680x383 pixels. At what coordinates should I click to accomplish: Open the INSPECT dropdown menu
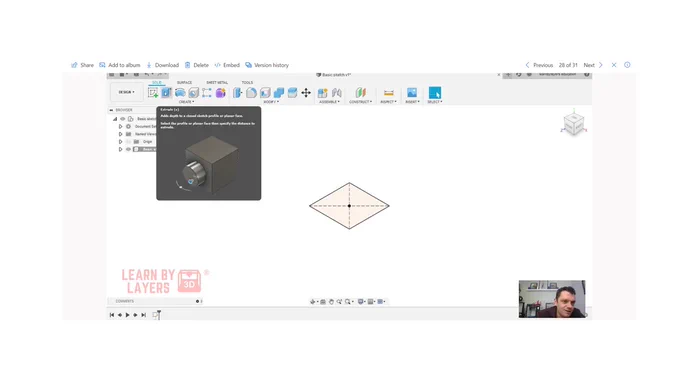389,102
